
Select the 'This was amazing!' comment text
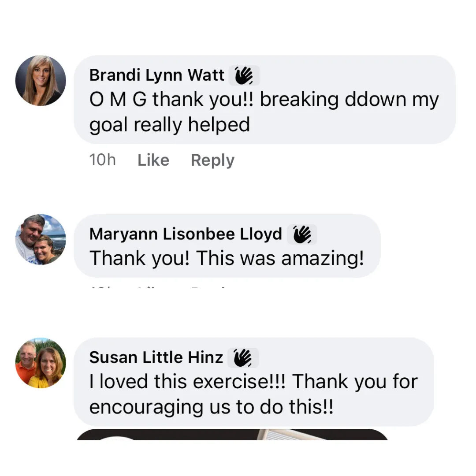280,258
